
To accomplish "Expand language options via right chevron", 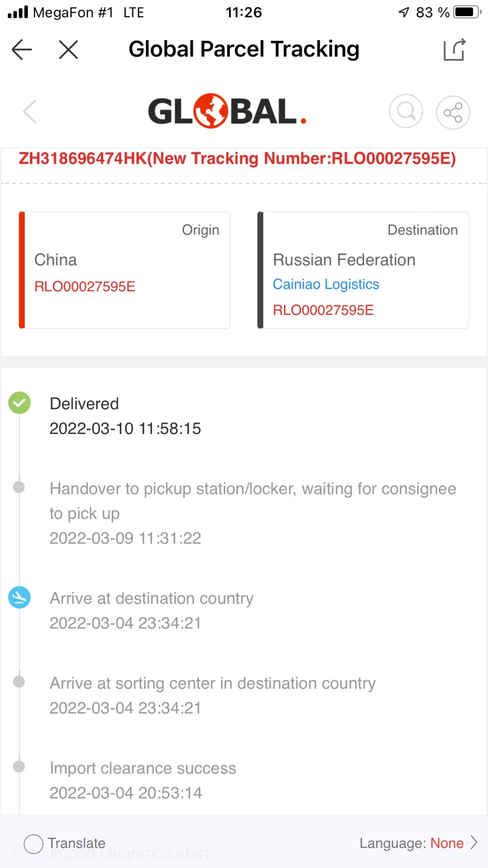I will [x=474, y=843].
